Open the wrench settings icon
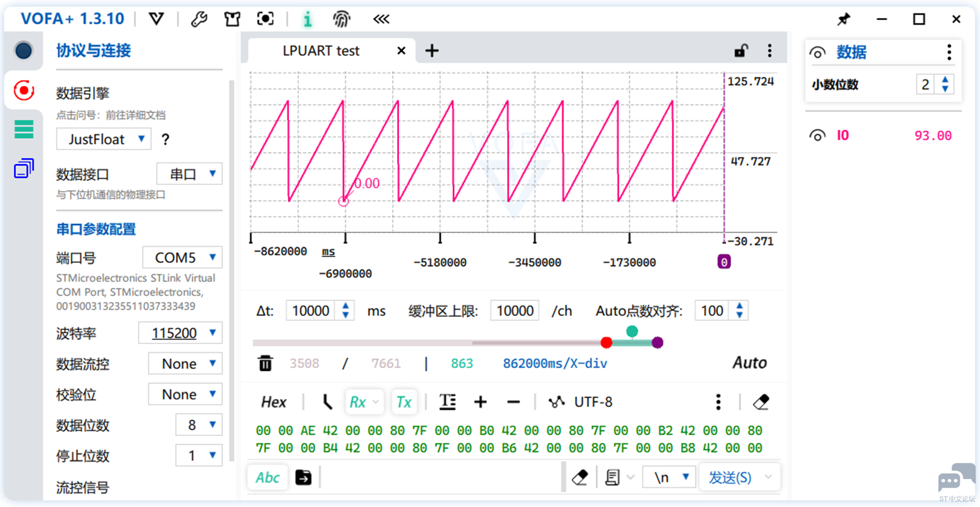This screenshot has height=507, width=980. [x=199, y=19]
